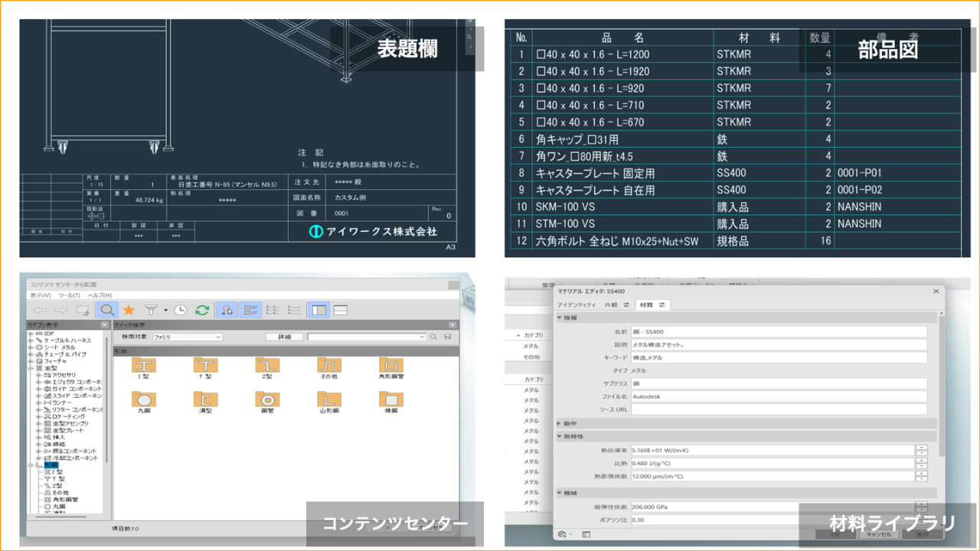Click the quick search text combo box
This screenshot has width=980, height=551.
367,337
